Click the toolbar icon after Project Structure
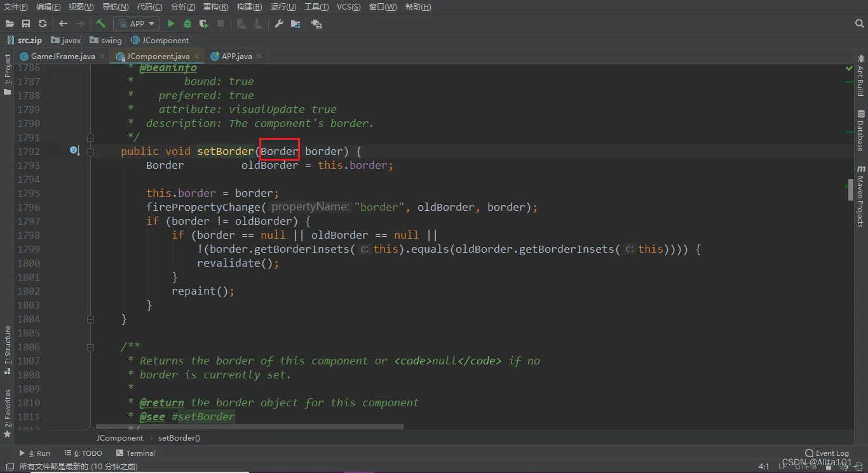 (316, 23)
